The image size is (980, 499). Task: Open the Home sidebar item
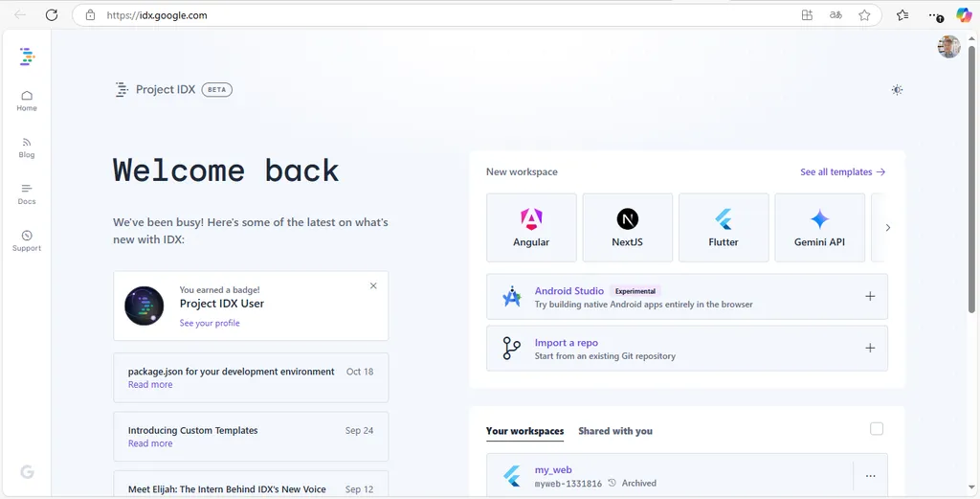coord(26,101)
